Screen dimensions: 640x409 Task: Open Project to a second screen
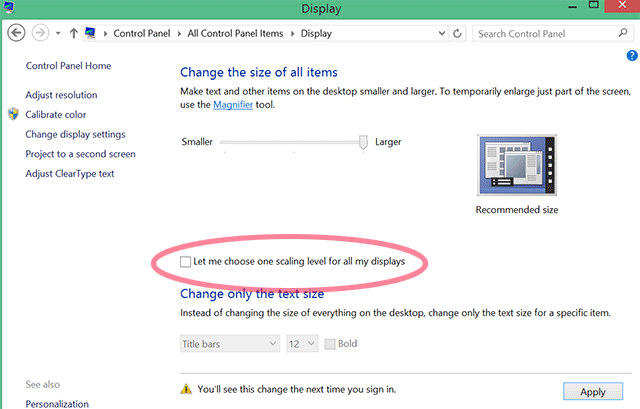tap(80, 154)
